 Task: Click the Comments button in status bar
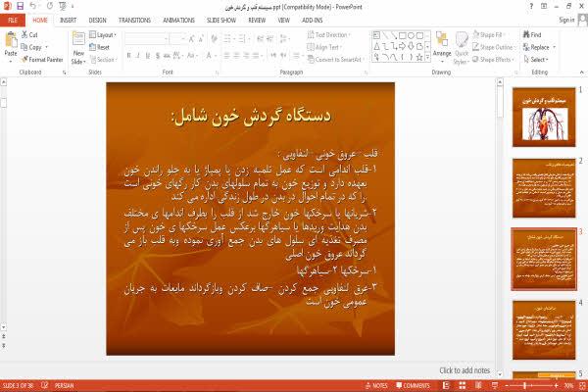coord(413,385)
